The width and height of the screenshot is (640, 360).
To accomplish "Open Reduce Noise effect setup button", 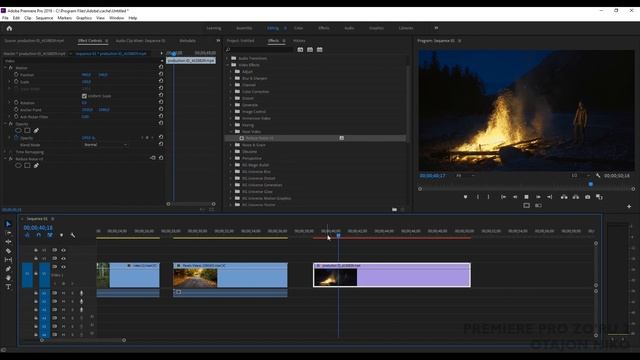I will [153, 158].
